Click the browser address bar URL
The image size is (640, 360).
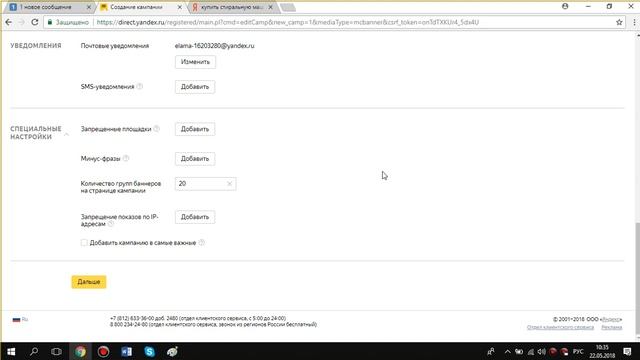(x=288, y=22)
